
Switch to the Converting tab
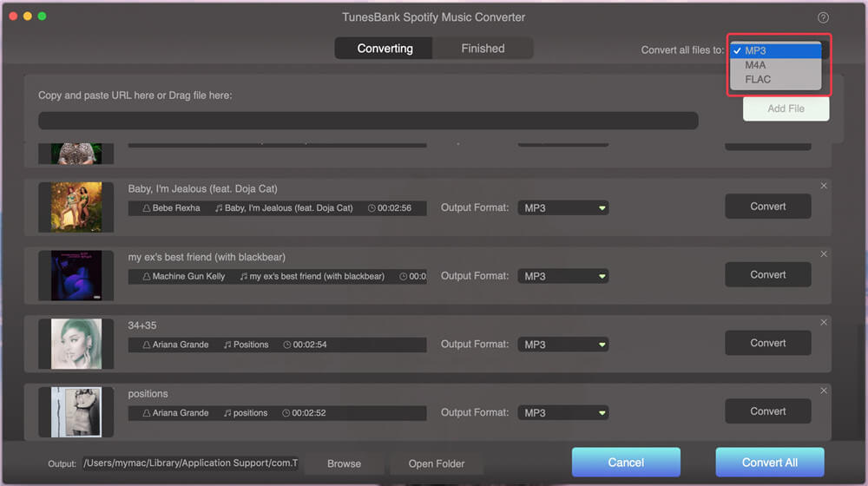(x=385, y=48)
